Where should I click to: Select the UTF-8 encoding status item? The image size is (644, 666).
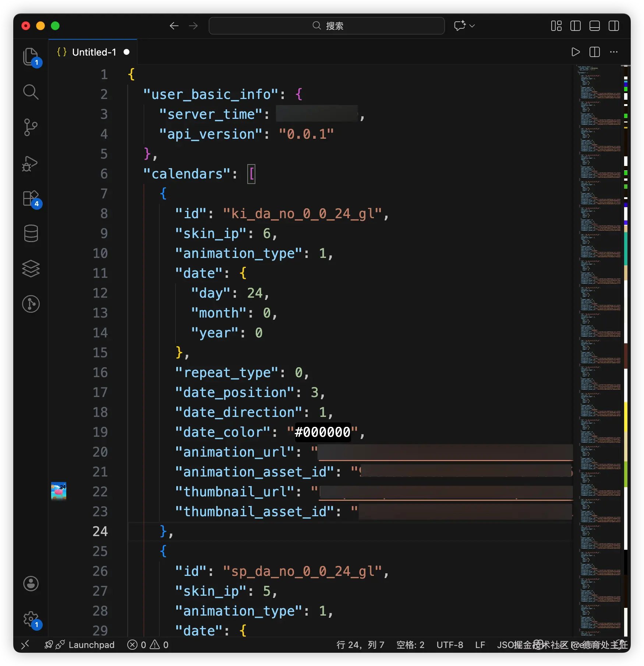pos(450,645)
